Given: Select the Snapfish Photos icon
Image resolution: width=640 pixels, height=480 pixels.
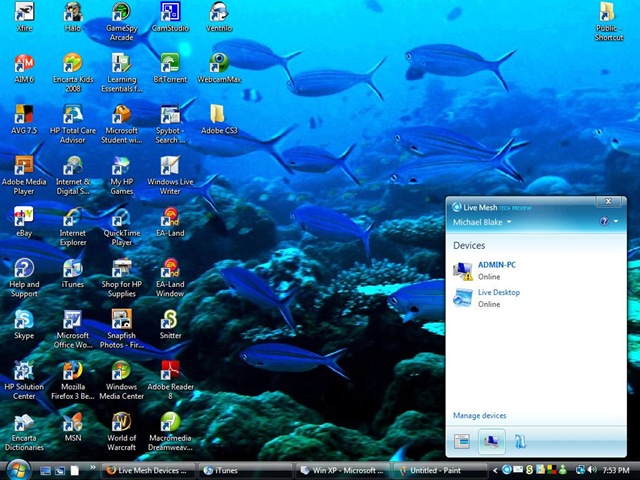Looking at the screenshot, I should coord(122,329).
